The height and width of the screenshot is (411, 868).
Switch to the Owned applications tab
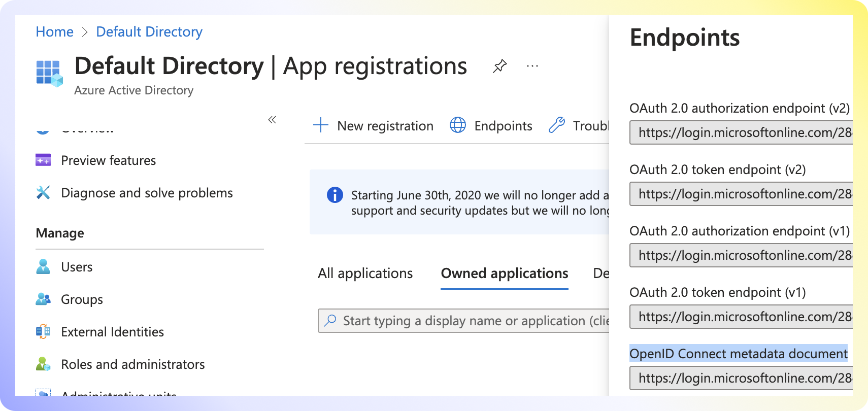pyautogui.click(x=505, y=273)
